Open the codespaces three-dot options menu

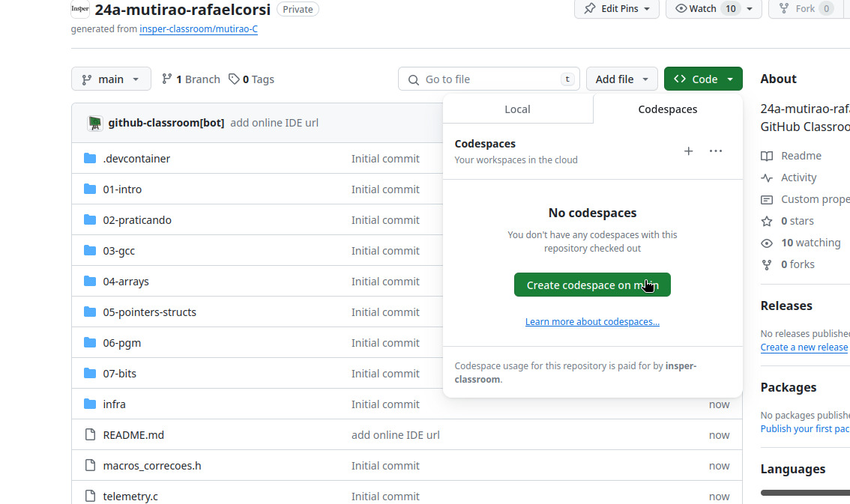(x=716, y=151)
